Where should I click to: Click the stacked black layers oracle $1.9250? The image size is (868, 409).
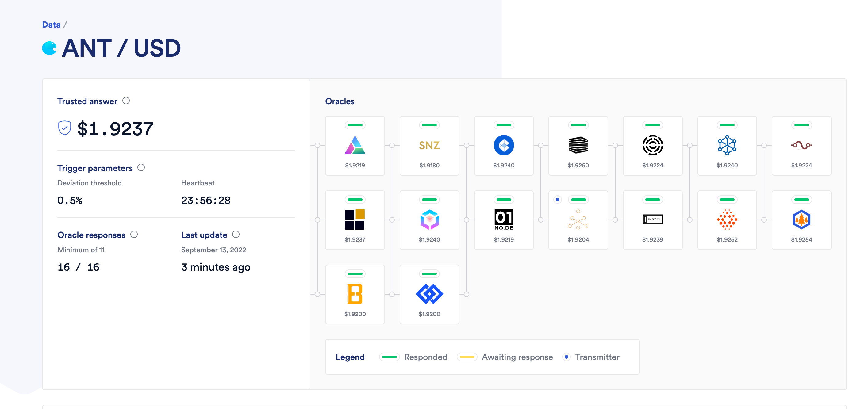click(578, 146)
